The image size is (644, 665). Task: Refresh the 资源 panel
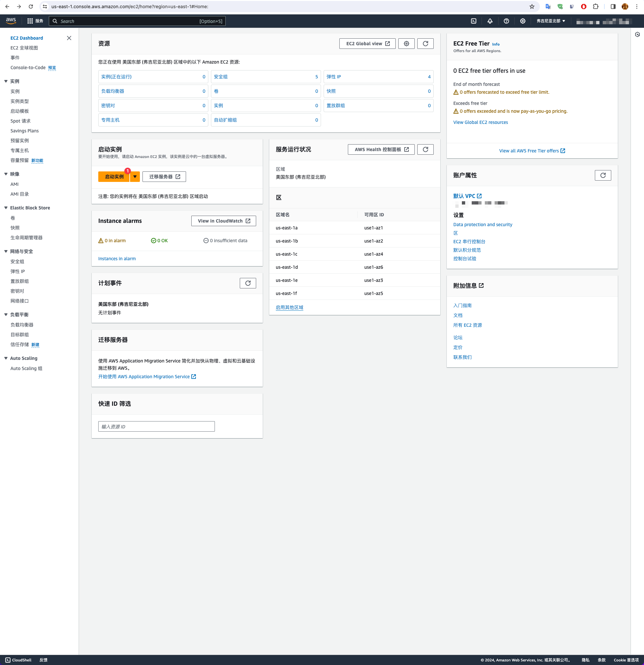click(x=426, y=44)
